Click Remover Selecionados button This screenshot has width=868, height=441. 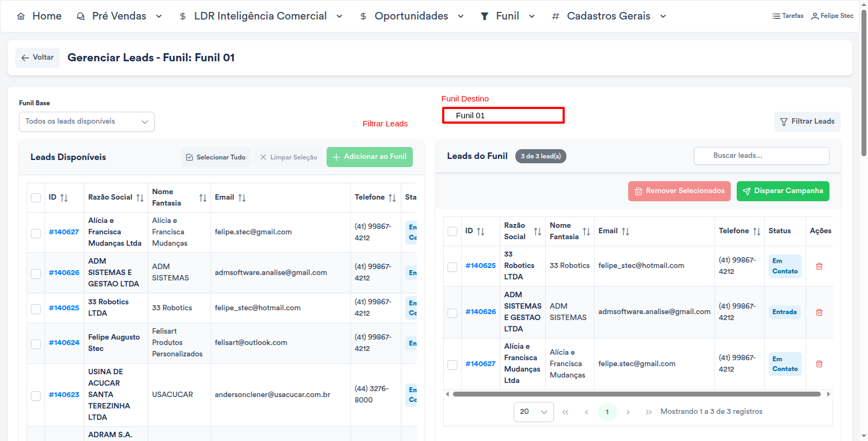click(679, 191)
